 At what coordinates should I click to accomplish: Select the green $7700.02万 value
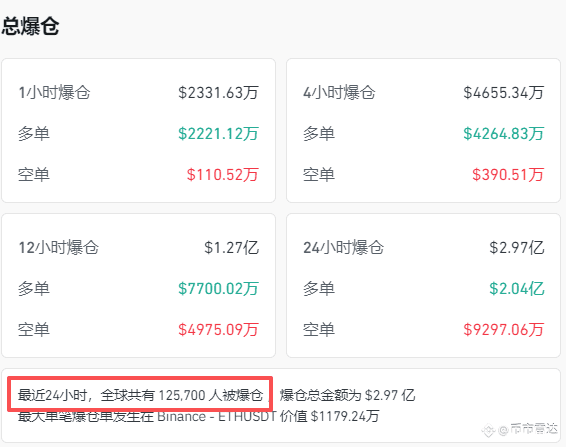pos(218,288)
